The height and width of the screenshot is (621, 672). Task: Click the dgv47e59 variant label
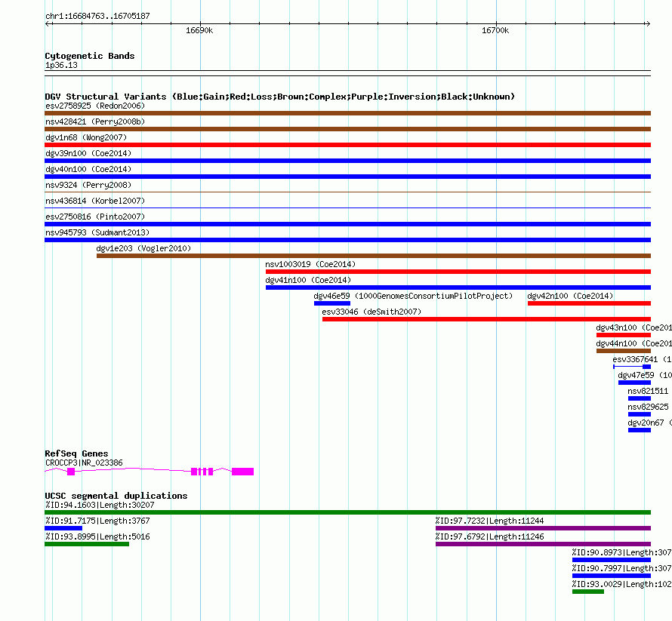pos(645,375)
